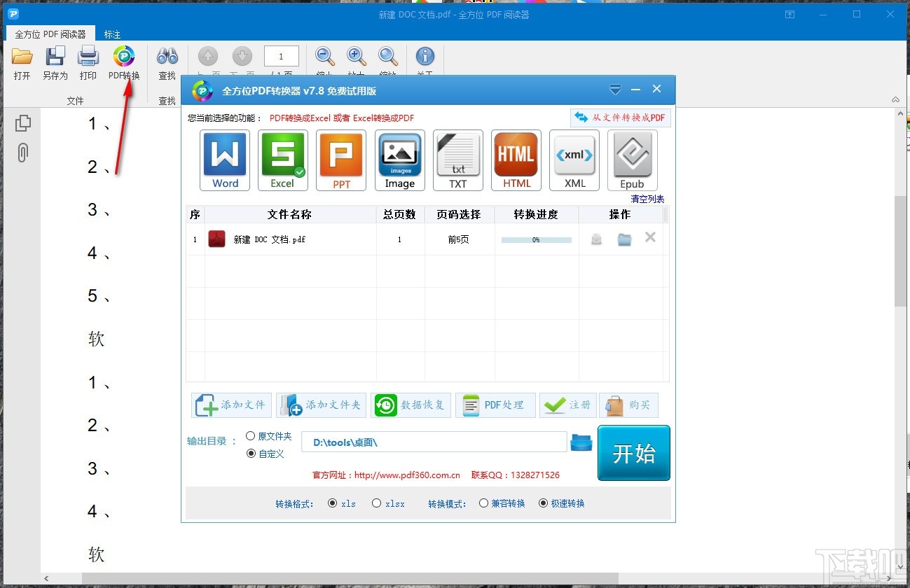Image resolution: width=910 pixels, height=588 pixels.
Task: Start conversion with 开始 button
Action: 634,453
